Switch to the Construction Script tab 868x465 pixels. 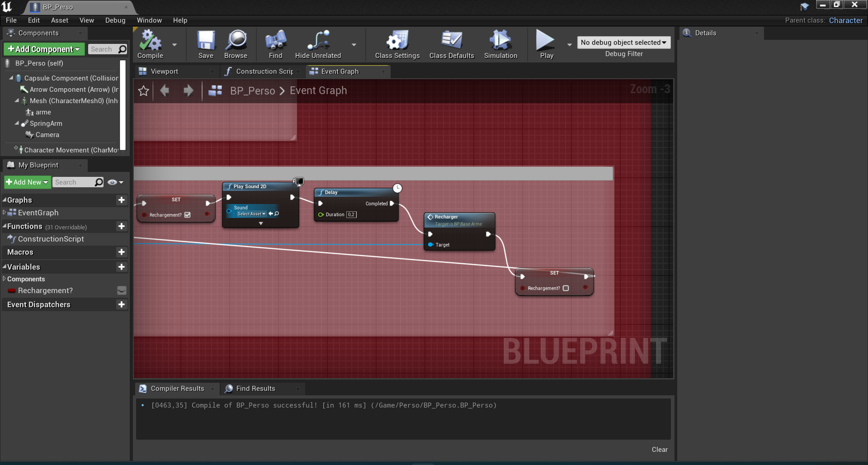[x=264, y=71]
